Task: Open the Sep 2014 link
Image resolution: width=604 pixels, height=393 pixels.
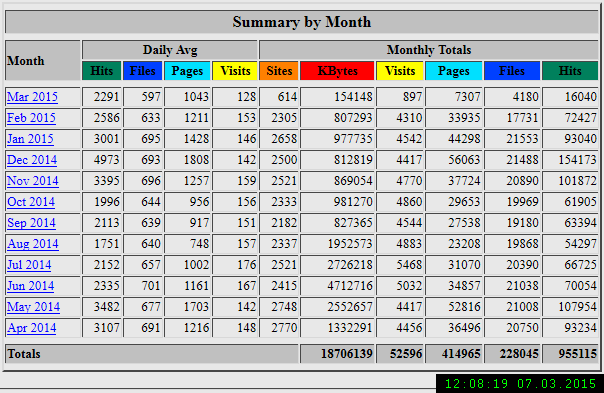Action: click(x=31, y=223)
